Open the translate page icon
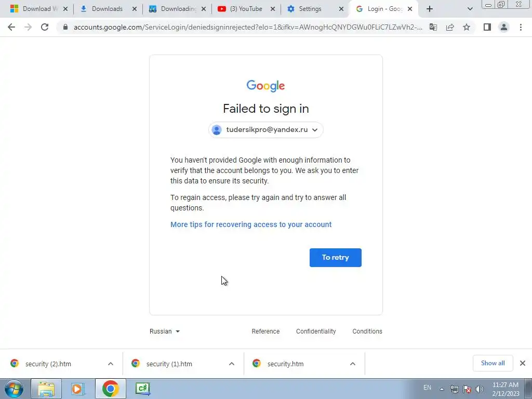 tap(433, 27)
